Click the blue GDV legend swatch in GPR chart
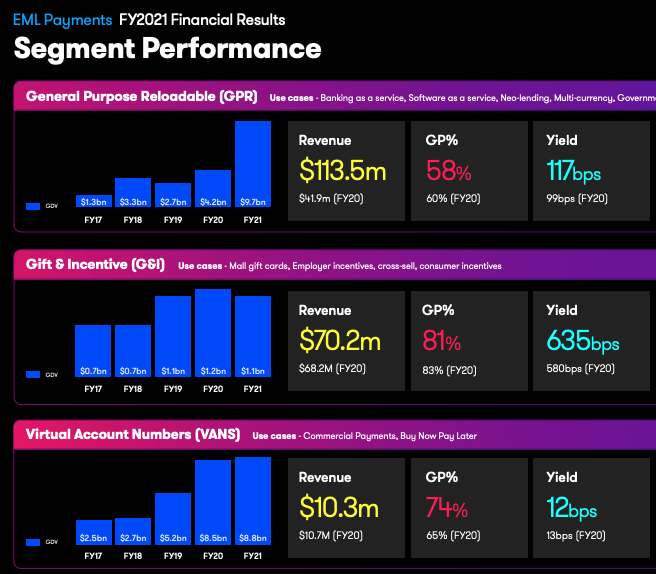Viewport: 656px width, 574px height. [33, 206]
